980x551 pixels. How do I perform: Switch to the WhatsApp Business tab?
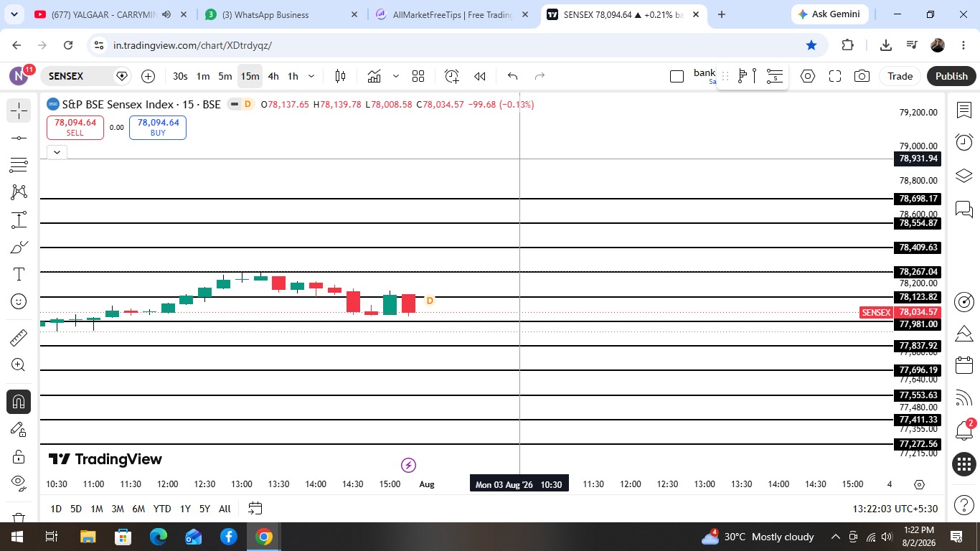pyautogui.click(x=281, y=14)
